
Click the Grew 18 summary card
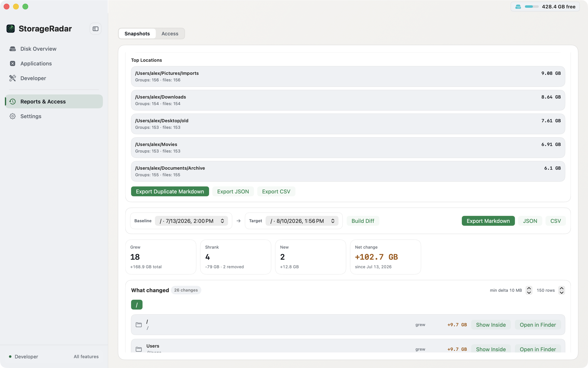pos(161,257)
